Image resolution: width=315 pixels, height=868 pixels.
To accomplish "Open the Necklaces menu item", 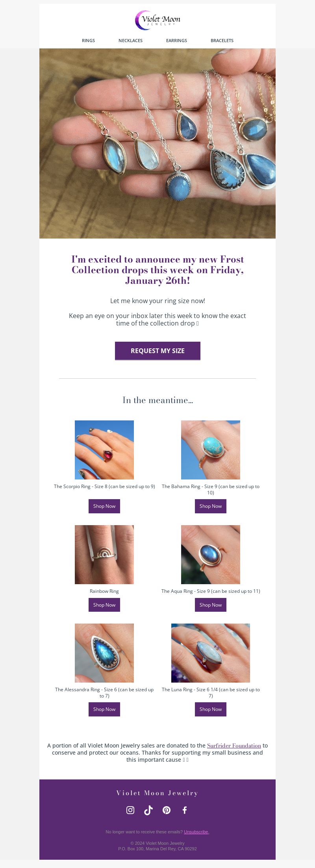I will coord(130,41).
